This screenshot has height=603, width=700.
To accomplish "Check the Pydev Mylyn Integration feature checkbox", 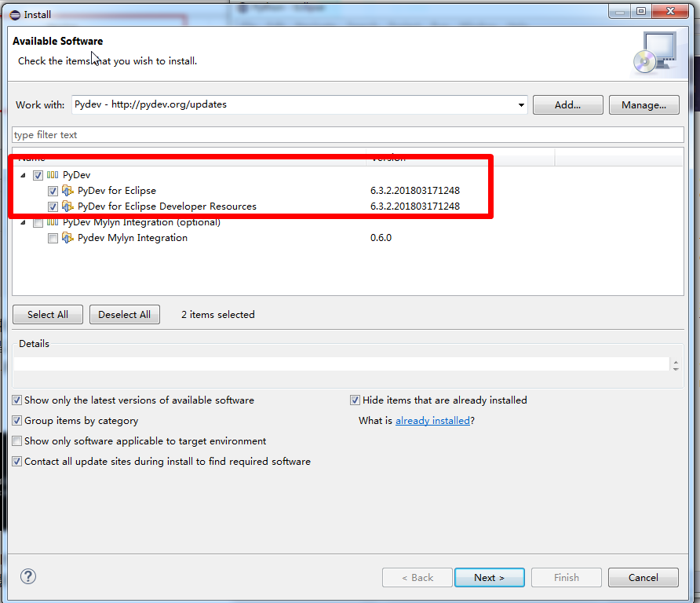I will (x=53, y=239).
